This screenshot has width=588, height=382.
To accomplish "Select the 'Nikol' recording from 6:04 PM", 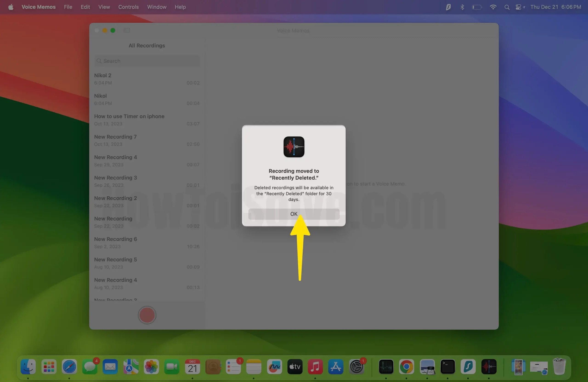I will tap(147, 99).
